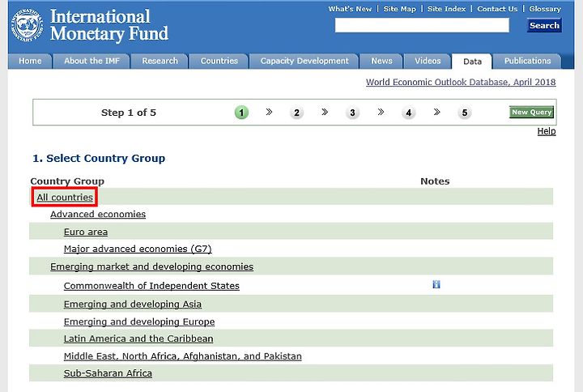
Task: Select the All countries group
Action: [65, 197]
